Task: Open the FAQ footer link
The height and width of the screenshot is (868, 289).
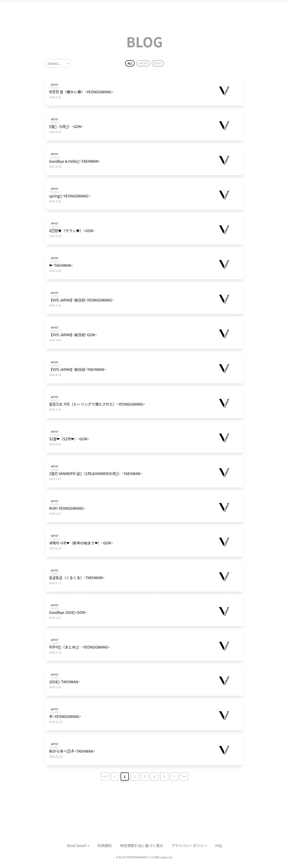Action: (x=219, y=845)
